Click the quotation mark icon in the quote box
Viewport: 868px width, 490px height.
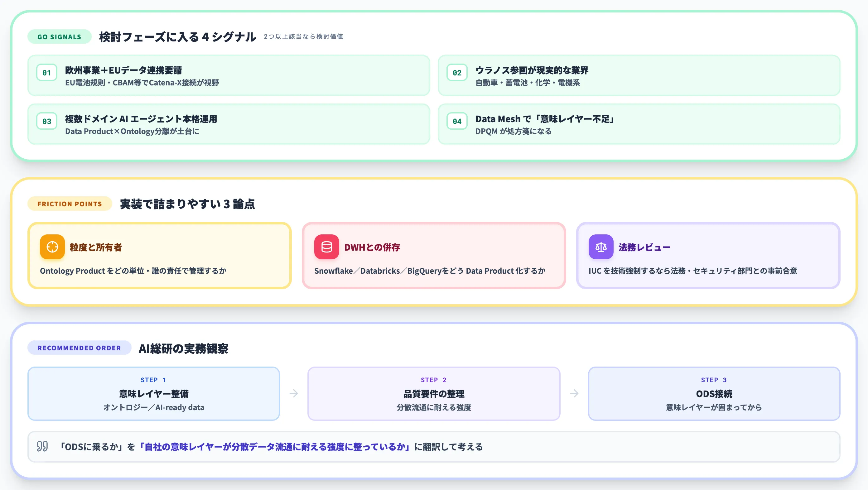point(42,447)
